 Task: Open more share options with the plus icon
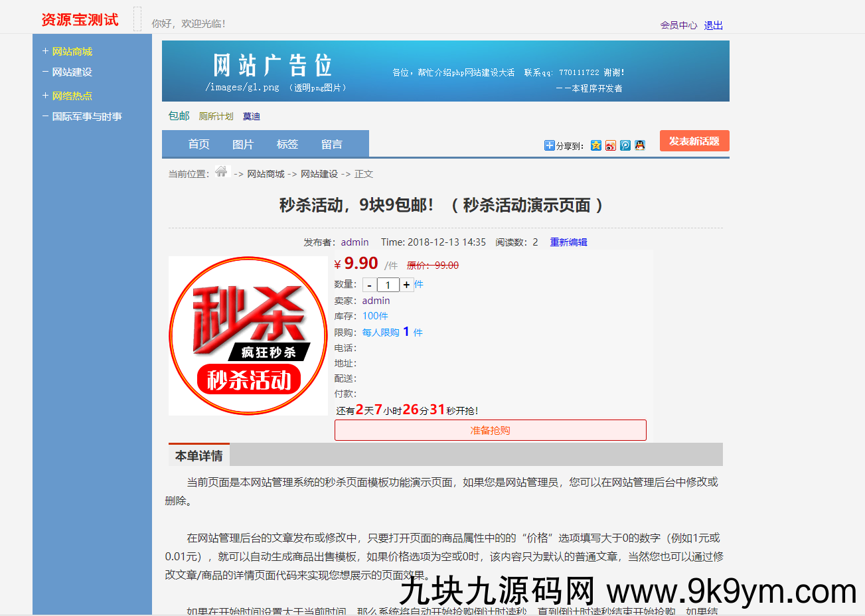[x=549, y=145]
